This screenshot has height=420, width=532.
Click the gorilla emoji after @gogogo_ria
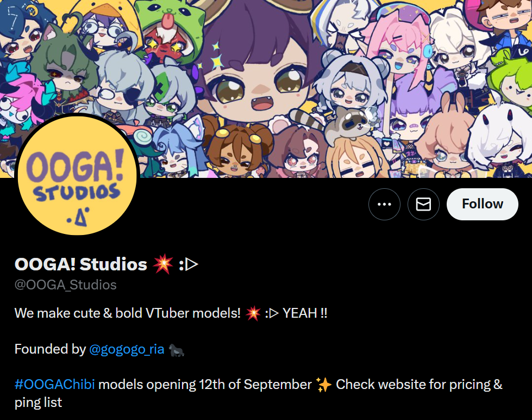tap(177, 350)
